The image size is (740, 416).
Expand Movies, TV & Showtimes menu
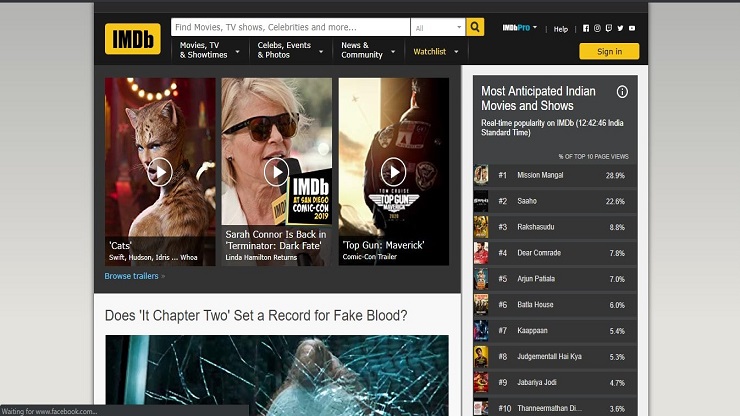coord(209,50)
